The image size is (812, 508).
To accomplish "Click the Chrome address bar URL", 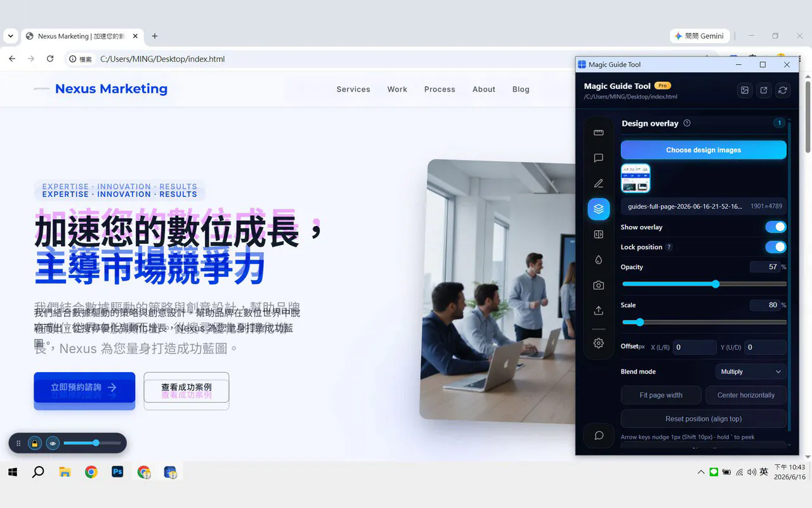I will pos(162,59).
